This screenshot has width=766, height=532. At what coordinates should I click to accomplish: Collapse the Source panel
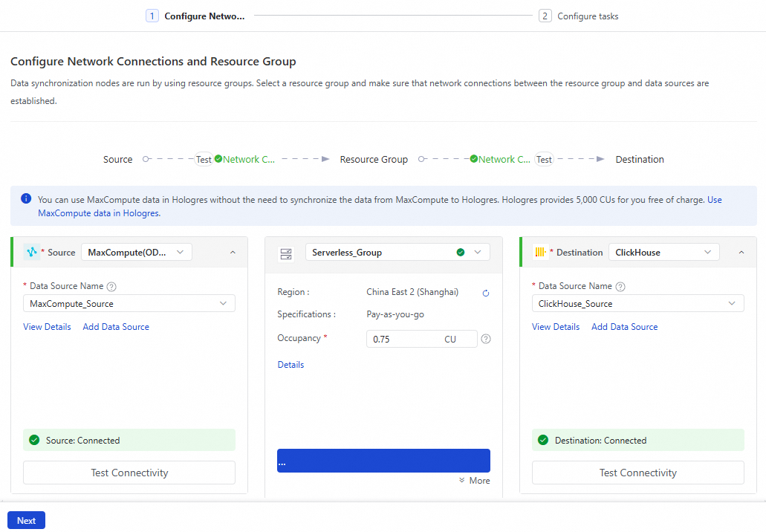pyautogui.click(x=233, y=253)
